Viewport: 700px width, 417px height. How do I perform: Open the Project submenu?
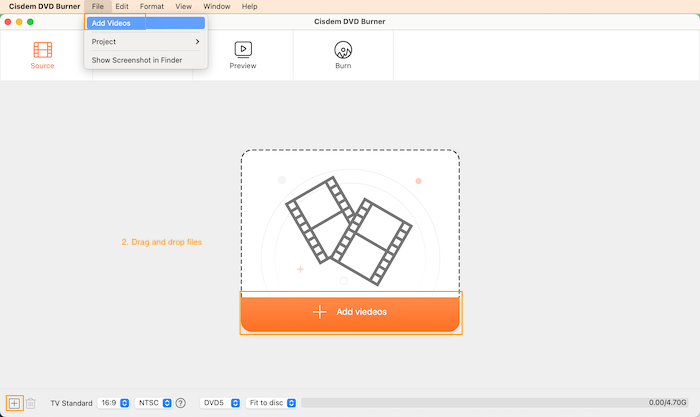pos(146,42)
